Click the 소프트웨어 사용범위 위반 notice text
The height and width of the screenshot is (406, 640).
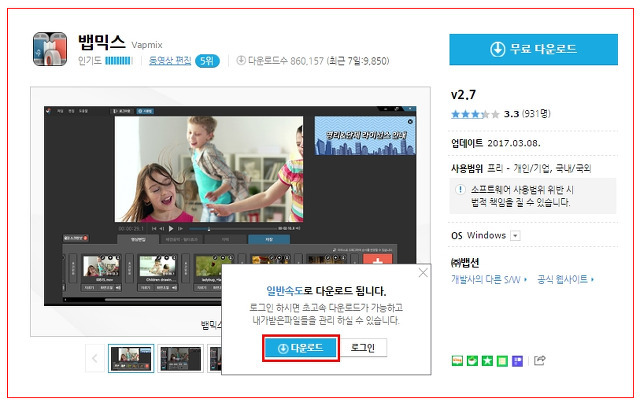click(x=522, y=196)
